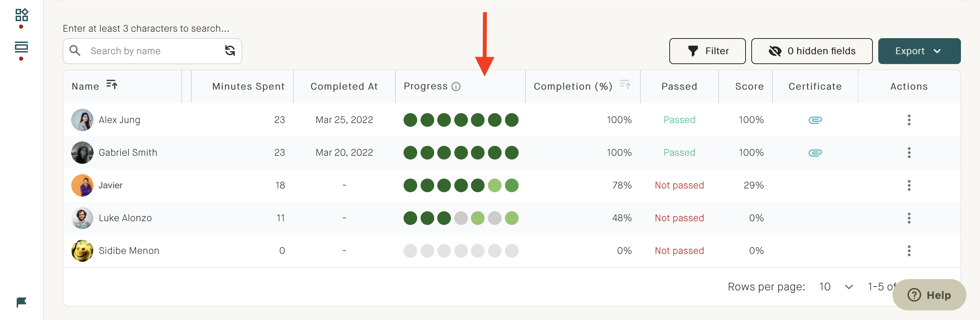This screenshot has height=320, width=980.
Task: Click the Score column header
Action: (749, 87)
